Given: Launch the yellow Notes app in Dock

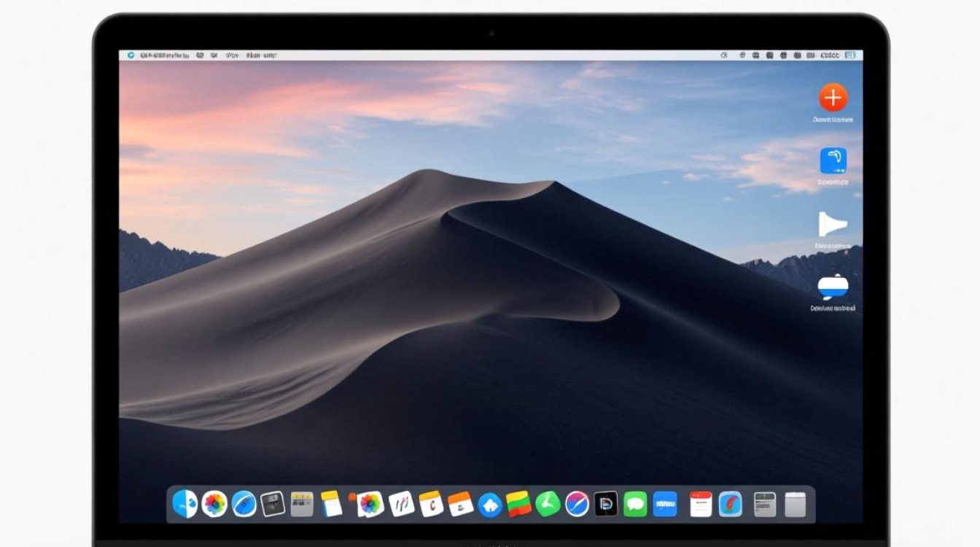Looking at the screenshot, I should 331,504.
